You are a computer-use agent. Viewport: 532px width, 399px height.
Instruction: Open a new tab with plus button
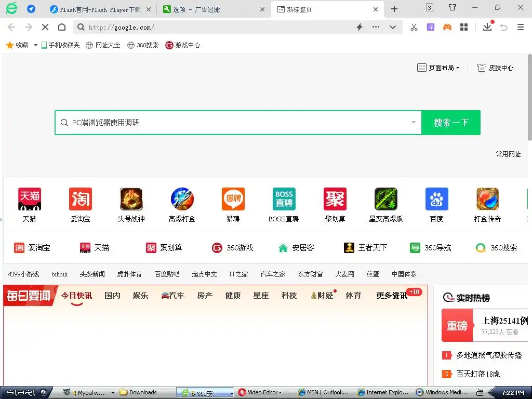coord(394,9)
